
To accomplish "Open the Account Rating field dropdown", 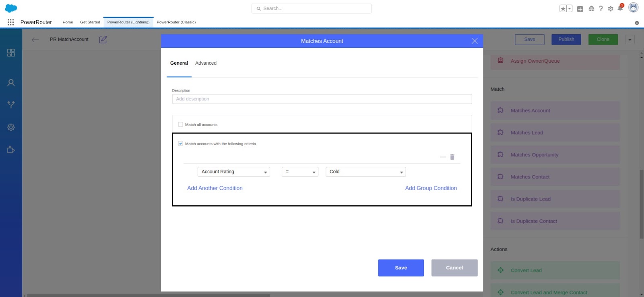I will click(234, 172).
